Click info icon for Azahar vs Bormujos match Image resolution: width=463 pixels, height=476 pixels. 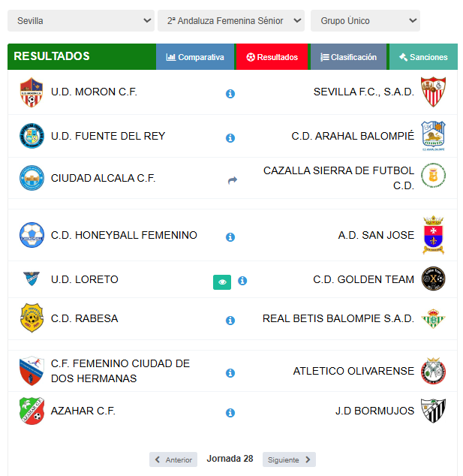tap(230, 413)
